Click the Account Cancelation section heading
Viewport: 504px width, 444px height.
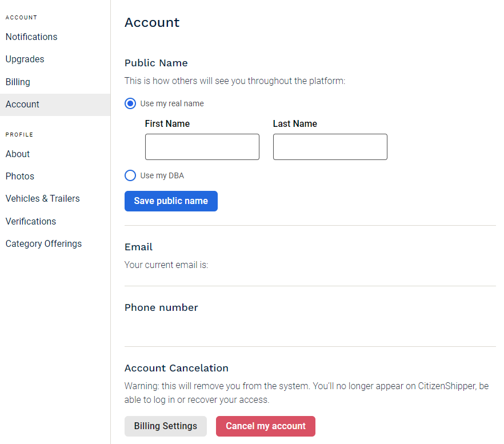[x=177, y=368]
